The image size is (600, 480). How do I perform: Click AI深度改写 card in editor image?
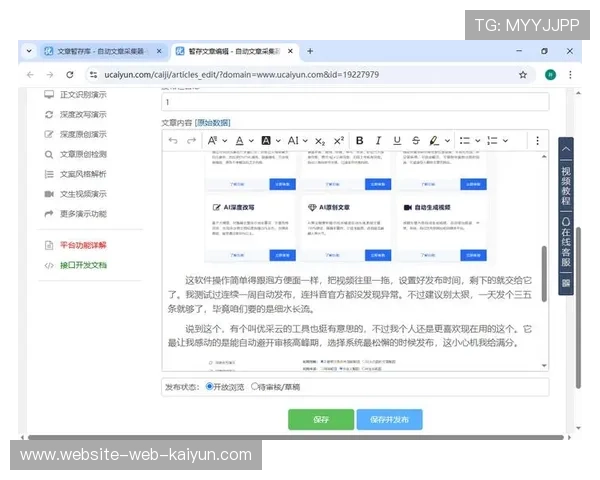251,229
